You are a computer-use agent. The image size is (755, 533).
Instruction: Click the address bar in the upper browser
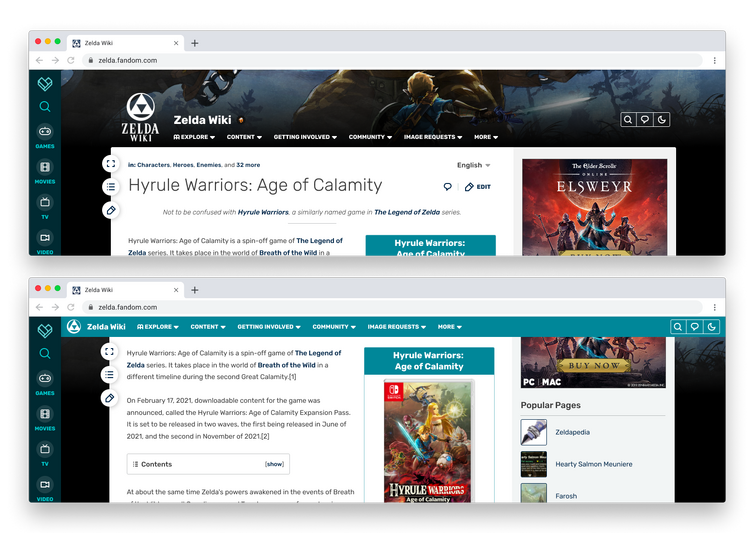click(392, 60)
